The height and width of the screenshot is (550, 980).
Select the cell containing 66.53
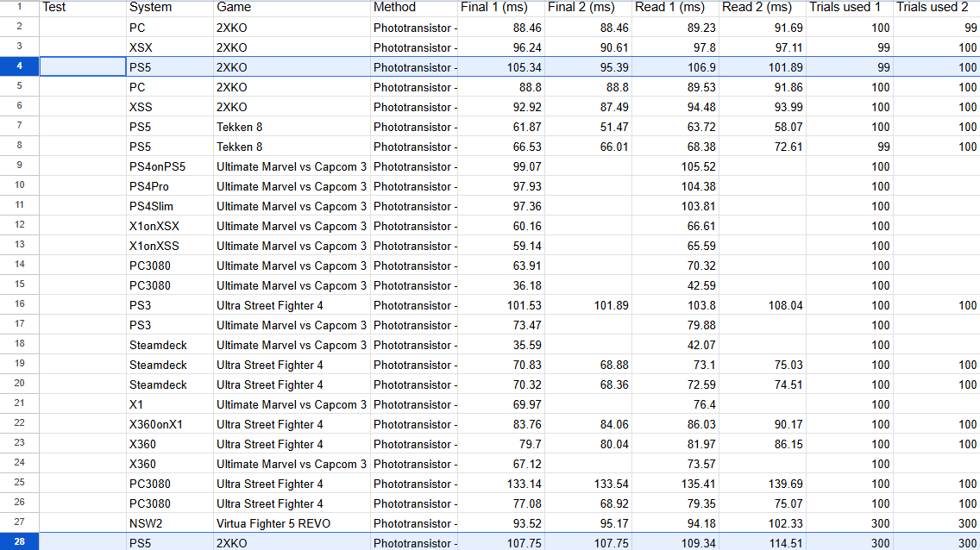pos(500,147)
